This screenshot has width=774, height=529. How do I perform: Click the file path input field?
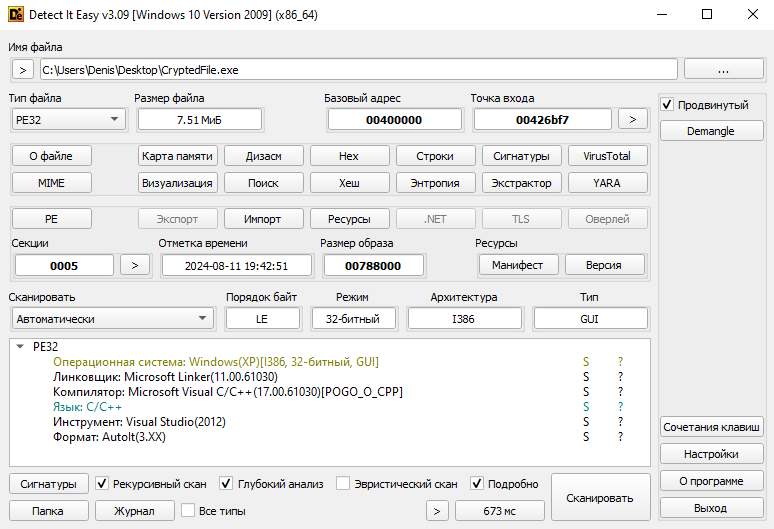[358, 70]
